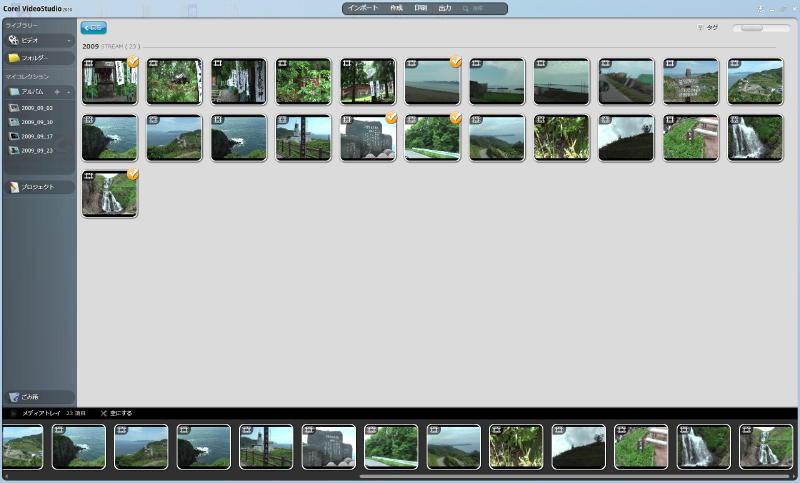Uncheck the stone monument thumbnail checkmark
The width and height of the screenshot is (800, 483).
(x=391, y=118)
